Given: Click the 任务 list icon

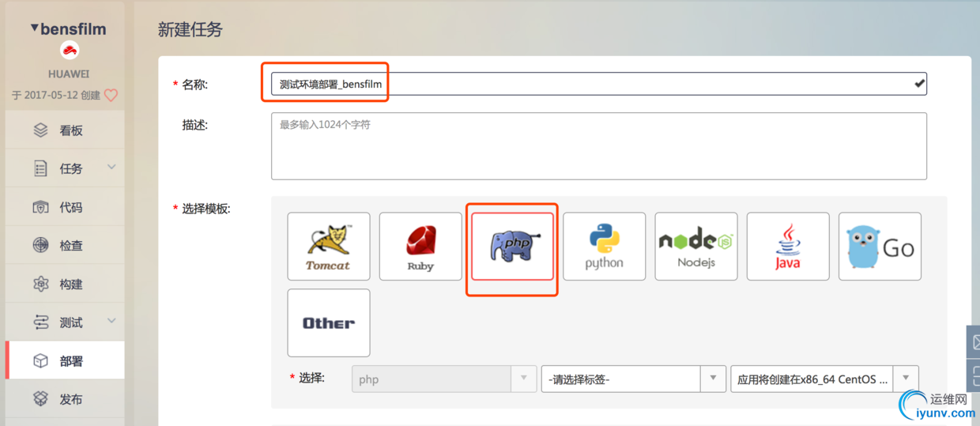Looking at the screenshot, I should (41, 168).
